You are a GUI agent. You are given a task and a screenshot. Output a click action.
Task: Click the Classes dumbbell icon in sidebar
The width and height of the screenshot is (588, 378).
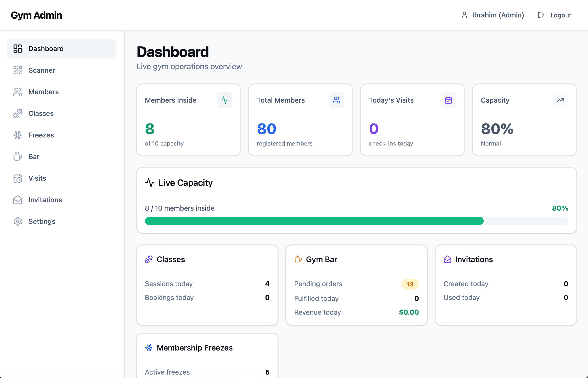point(18,113)
